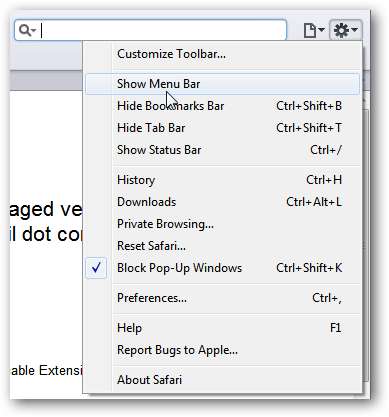Open History from the menu

point(222,180)
